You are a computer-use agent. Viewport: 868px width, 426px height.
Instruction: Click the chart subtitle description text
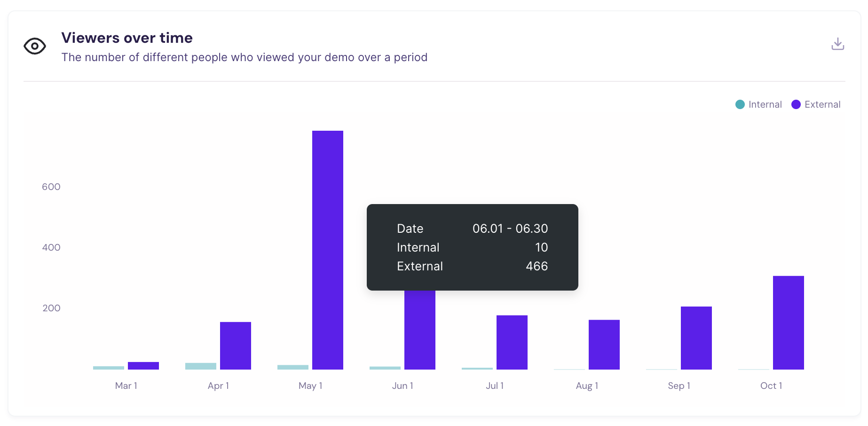(245, 57)
